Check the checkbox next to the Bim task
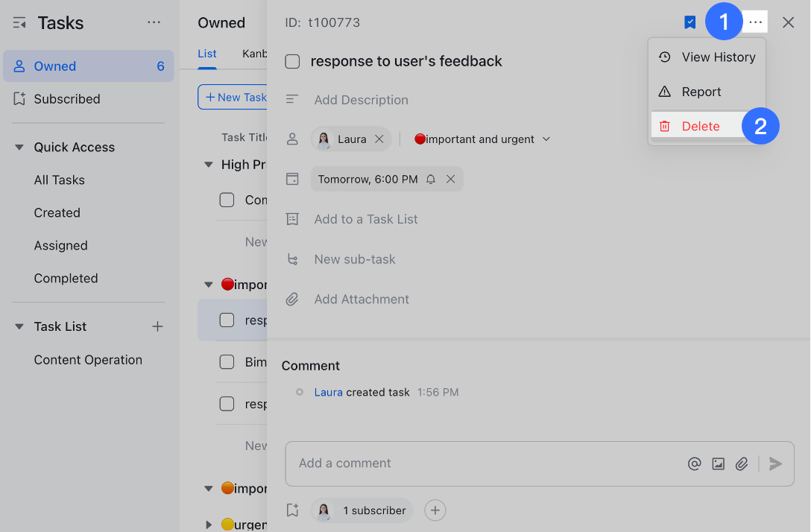Image resolution: width=811 pixels, height=532 pixels. tap(227, 361)
